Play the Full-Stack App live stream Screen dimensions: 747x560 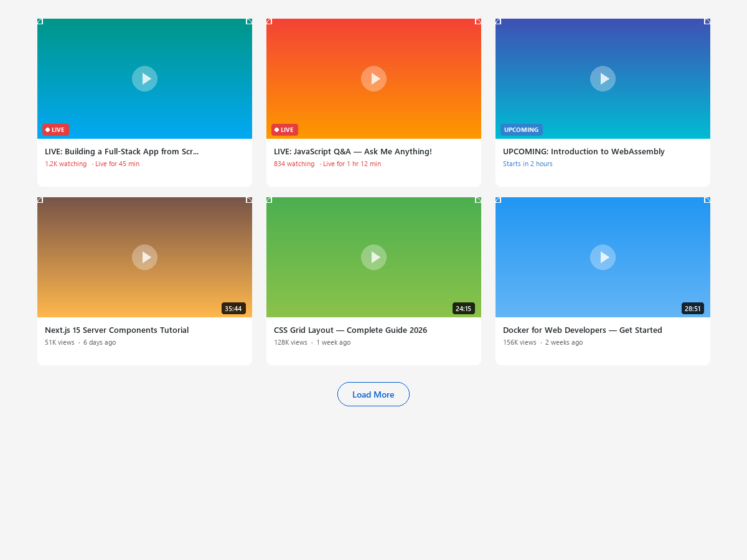[144, 78]
